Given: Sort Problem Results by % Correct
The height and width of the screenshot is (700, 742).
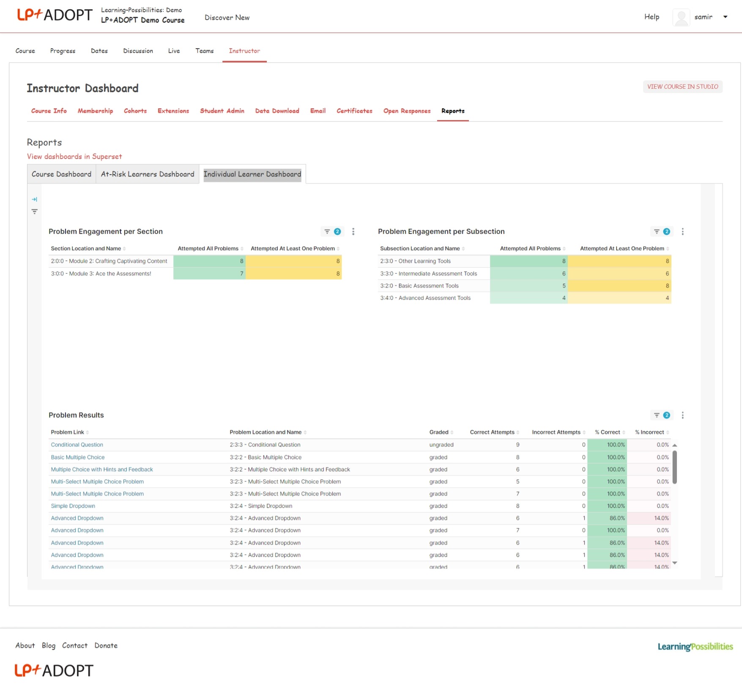Looking at the screenshot, I should tap(610, 432).
